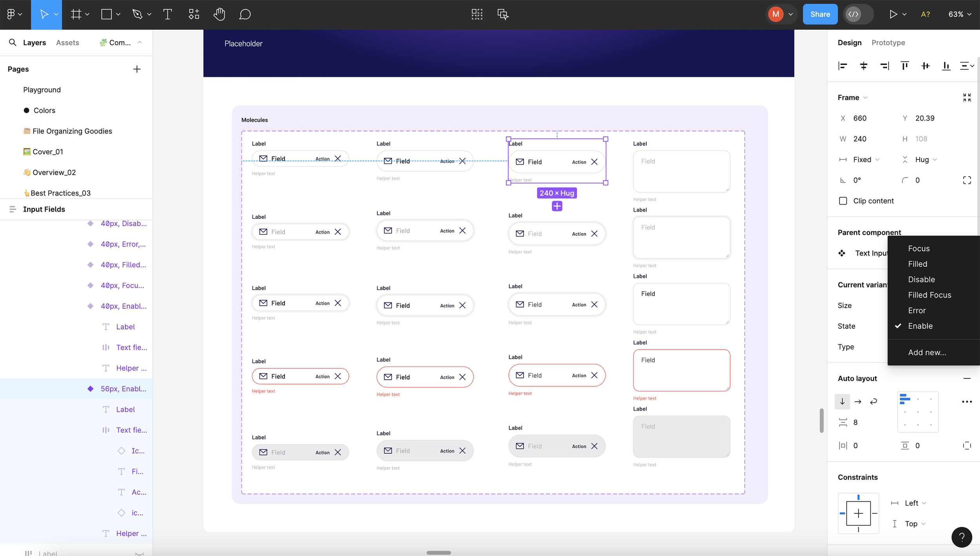980x556 pixels.
Task: Choose Filled Focus state option
Action: (929, 295)
